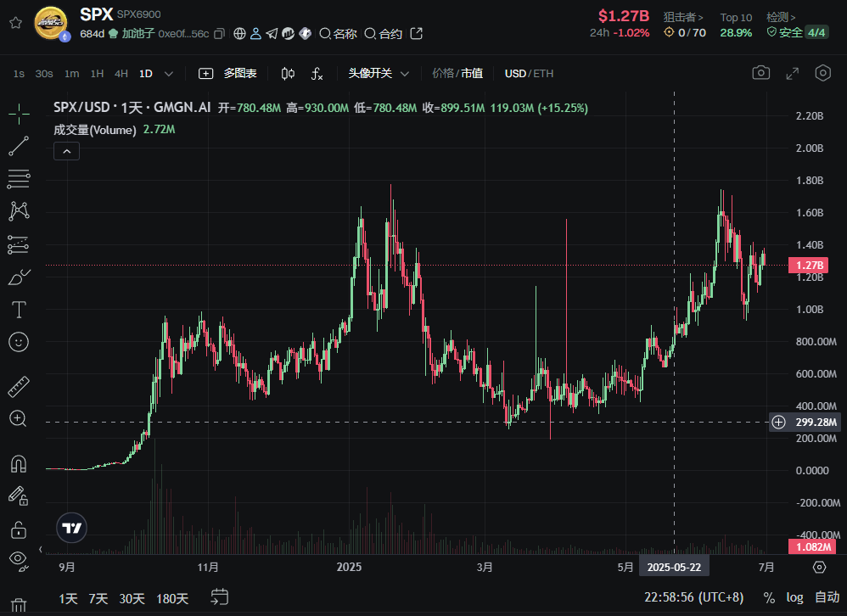847x616 pixels.
Task: Switch denomination to USD
Action: pos(515,74)
